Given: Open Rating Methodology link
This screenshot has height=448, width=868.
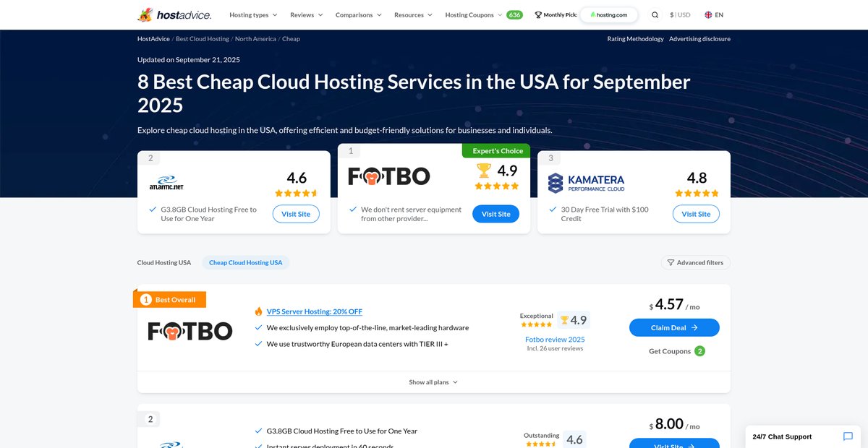Looking at the screenshot, I should pyautogui.click(x=635, y=39).
